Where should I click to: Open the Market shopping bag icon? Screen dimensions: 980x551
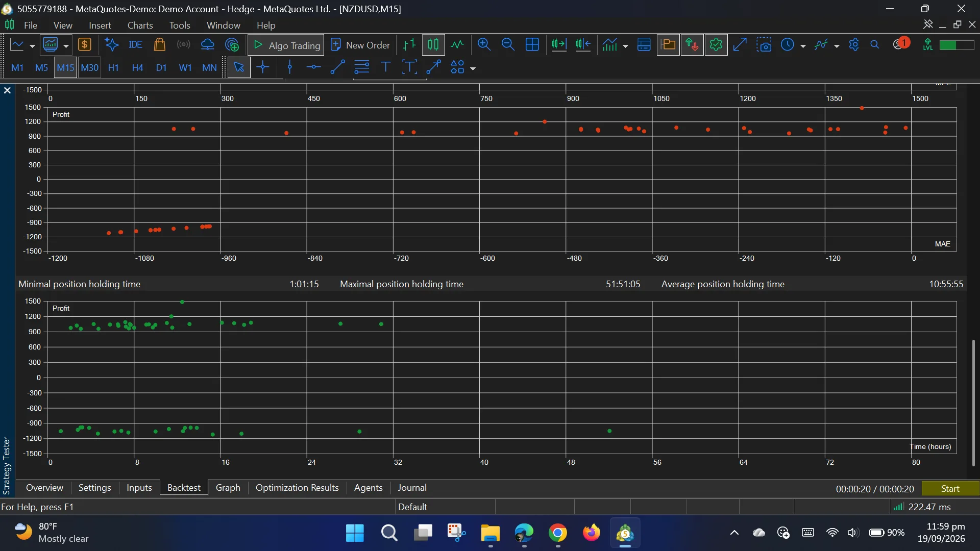(x=159, y=45)
